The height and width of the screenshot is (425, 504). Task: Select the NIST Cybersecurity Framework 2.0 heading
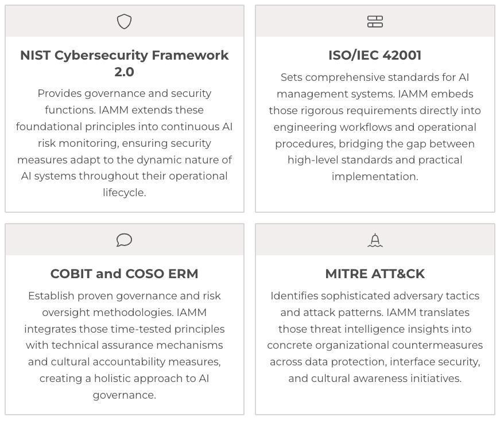click(124, 63)
